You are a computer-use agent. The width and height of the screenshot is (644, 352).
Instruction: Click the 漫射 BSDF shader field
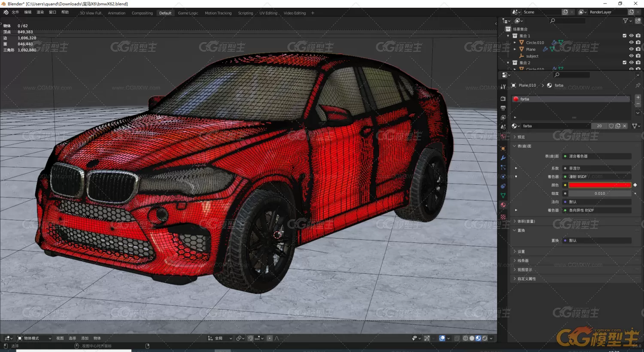tap(597, 177)
